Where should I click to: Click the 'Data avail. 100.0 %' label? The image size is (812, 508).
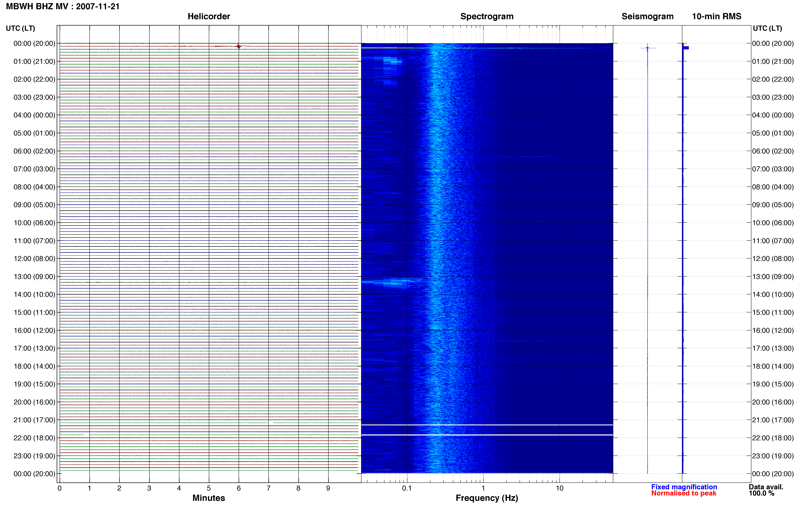click(766, 490)
